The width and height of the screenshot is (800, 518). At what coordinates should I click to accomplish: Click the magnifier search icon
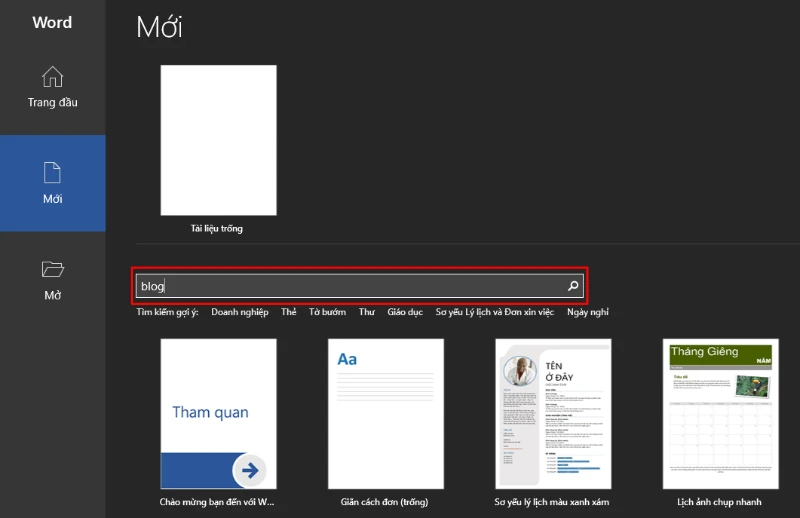(573, 286)
